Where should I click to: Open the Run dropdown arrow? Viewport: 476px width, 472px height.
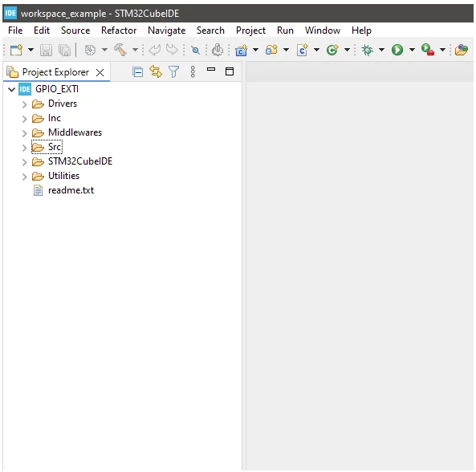[412, 50]
